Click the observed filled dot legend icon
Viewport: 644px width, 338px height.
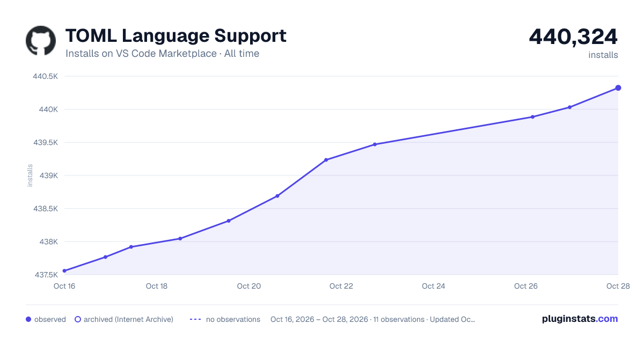click(x=28, y=319)
